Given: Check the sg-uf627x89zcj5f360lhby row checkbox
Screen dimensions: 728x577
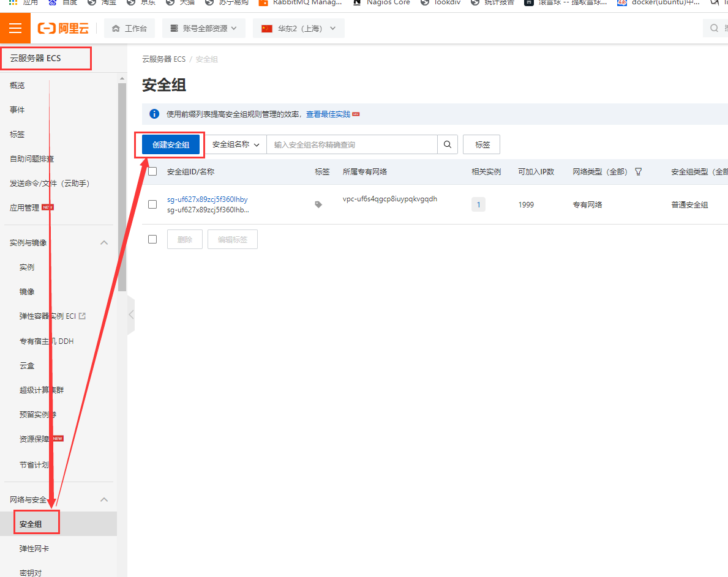Looking at the screenshot, I should pyautogui.click(x=152, y=204).
